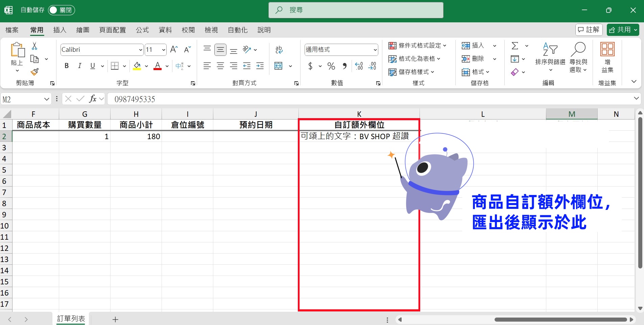
Task: Click the 註解 comments button
Action: (589, 30)
